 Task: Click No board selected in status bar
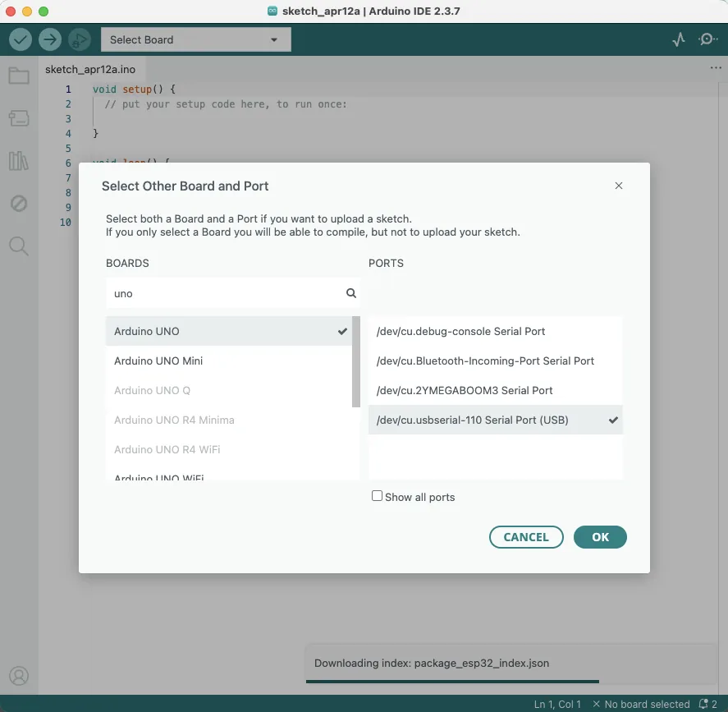click(641, 704)
